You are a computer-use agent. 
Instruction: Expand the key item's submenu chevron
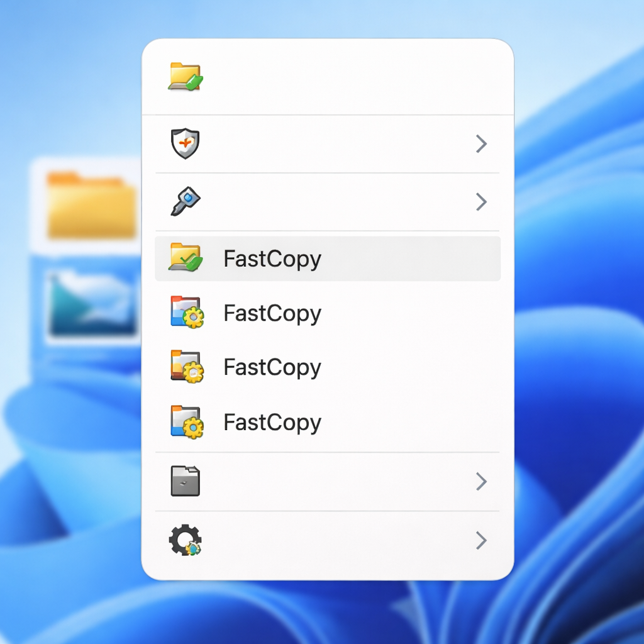[x=481, y=202]
